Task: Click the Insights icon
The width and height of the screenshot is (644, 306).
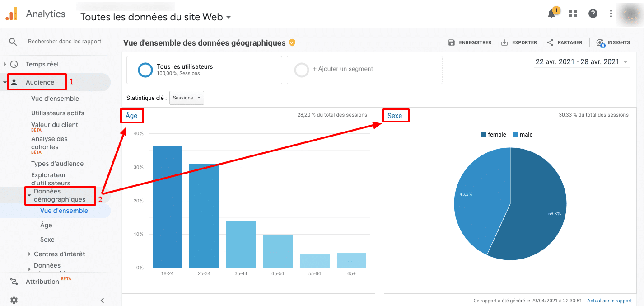Action: click(600, 43)
